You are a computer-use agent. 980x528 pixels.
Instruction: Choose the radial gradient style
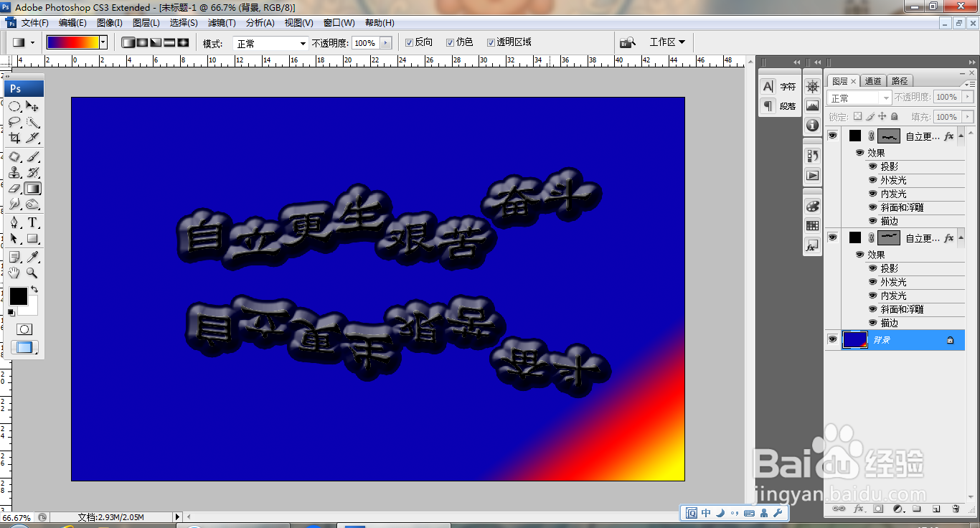141,42
